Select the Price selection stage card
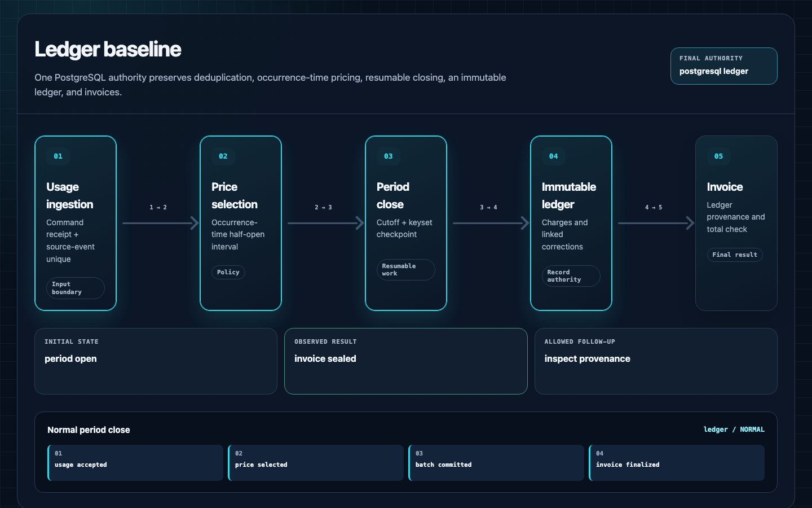This screenshot has height=508, width=812. coord(241,223)
